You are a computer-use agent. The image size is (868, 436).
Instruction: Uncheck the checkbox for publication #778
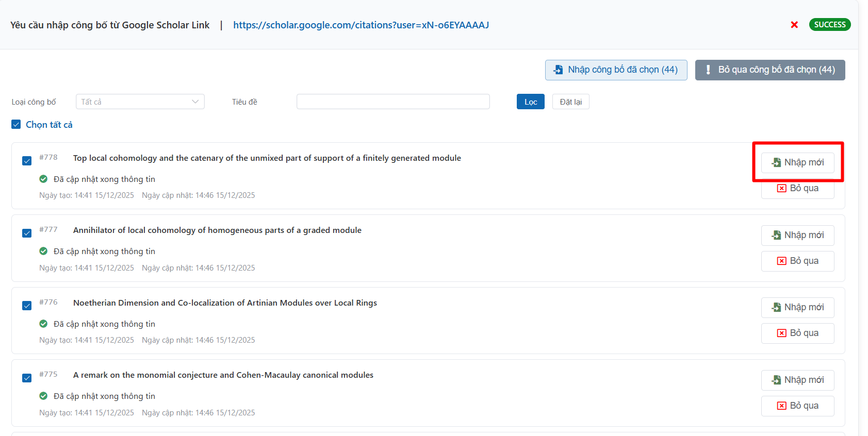27,161
